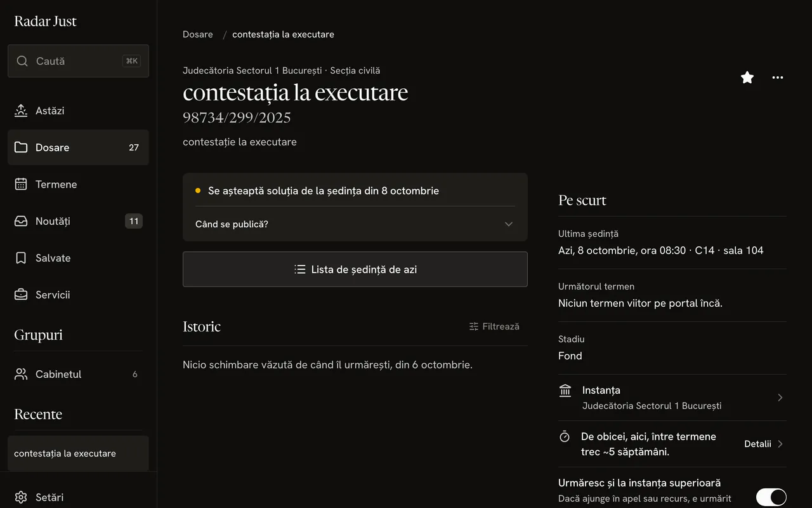Open recent item contestația la executare
Image resolution: width=812 pixels, height=508 pixels.
click(78, 453)
